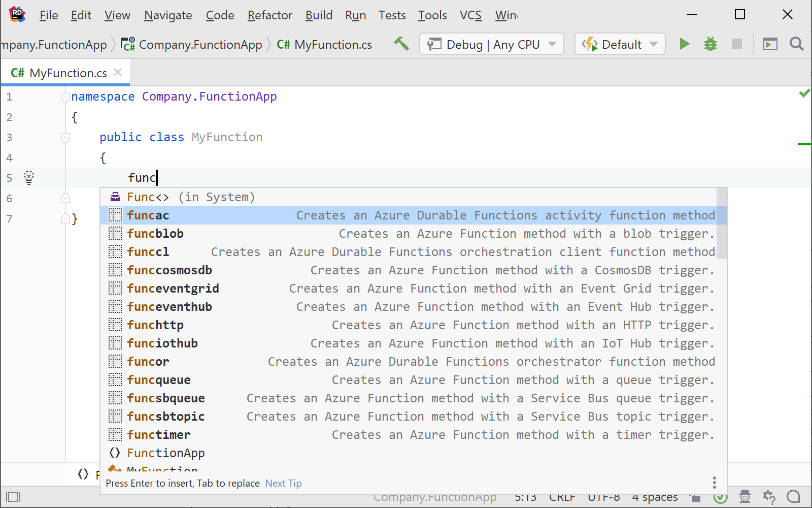Click the 5:13 caret position indicator
812x508 pixels.
pos(526,497)
